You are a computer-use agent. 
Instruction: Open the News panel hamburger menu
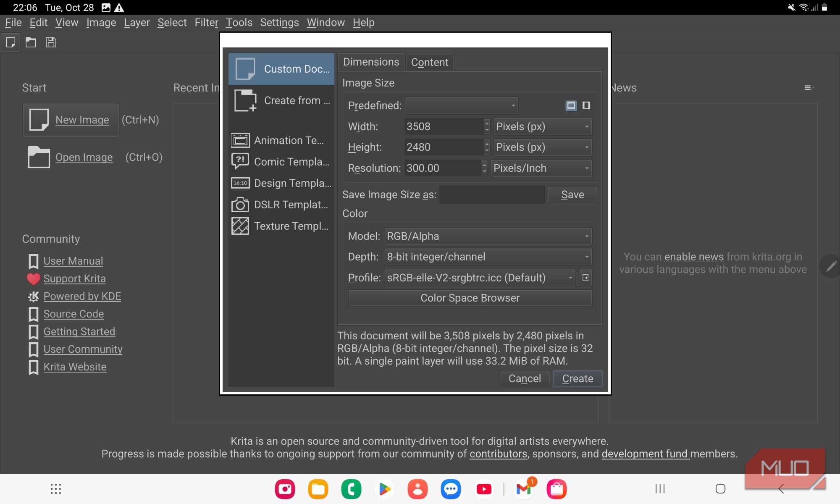pos(808,88)
